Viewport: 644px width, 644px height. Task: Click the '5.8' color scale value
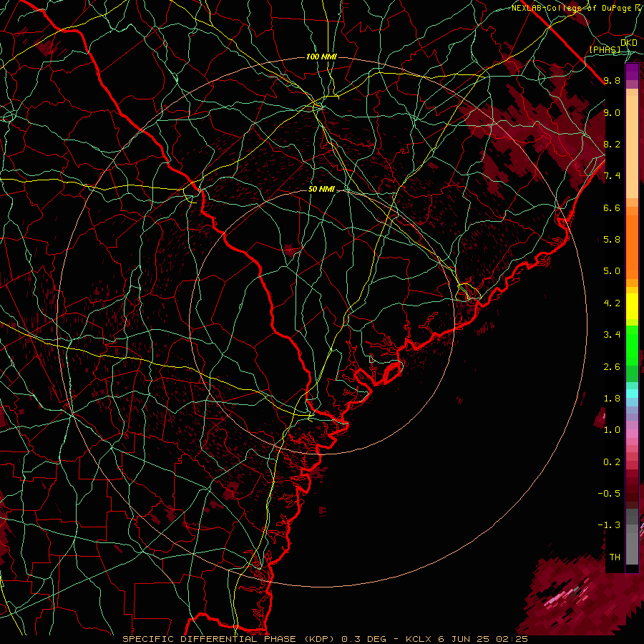click(612, 240)
